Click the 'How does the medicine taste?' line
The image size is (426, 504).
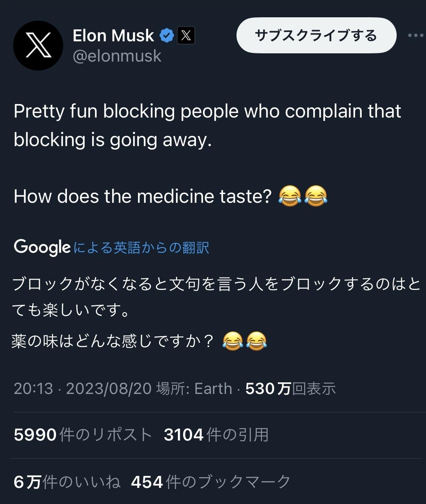pyautogui.click(x=143, y=196)
